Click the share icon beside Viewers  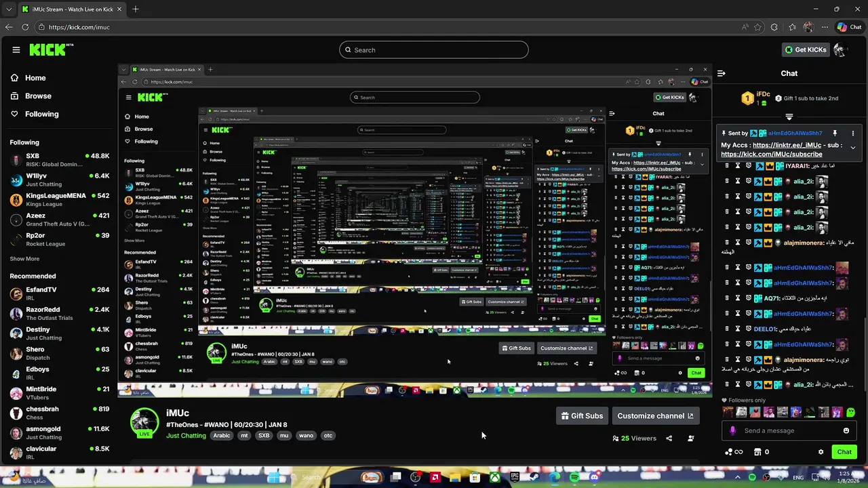tap(669, 438)
